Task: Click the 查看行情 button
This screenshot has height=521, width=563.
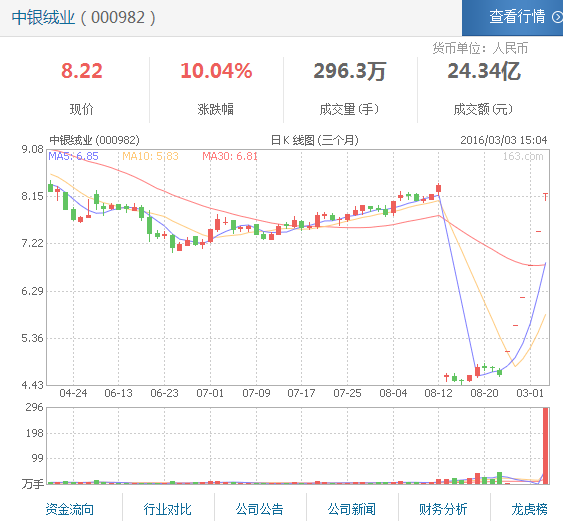Action: 512,18
